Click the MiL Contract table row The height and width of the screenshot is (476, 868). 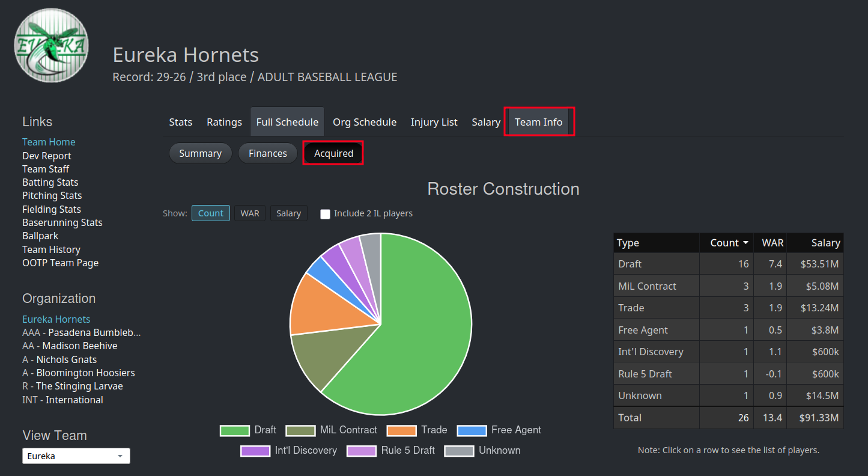pyautogui.click(x=729, y=286)
